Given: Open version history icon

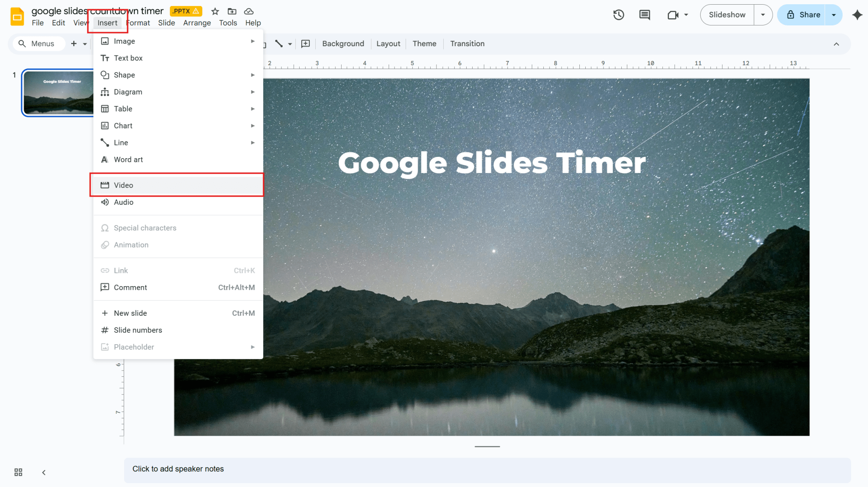Looking at the screenshot, I should pos(618,14).
